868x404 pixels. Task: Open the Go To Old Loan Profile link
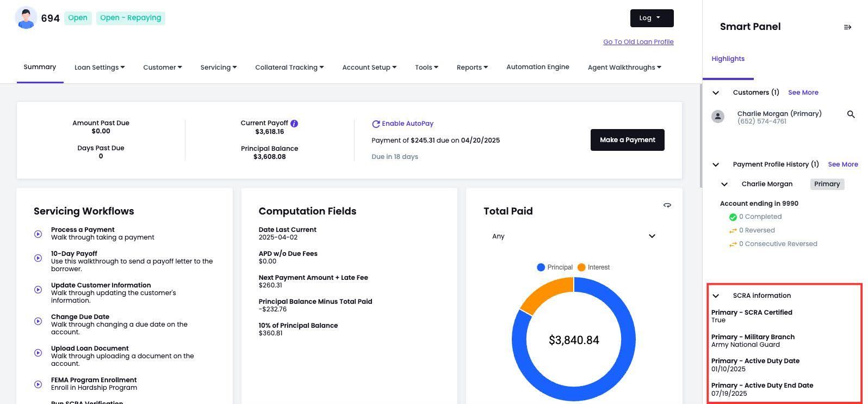coord(638,42)
